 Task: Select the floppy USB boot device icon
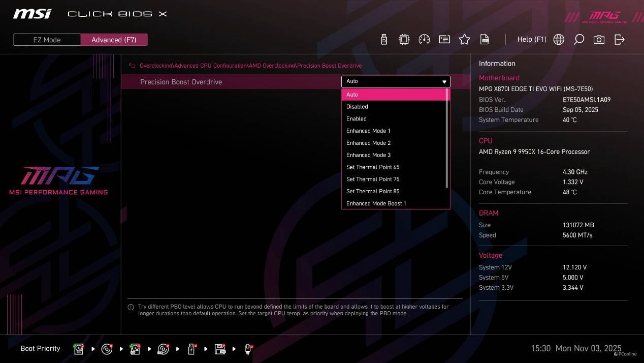(220, 349)
